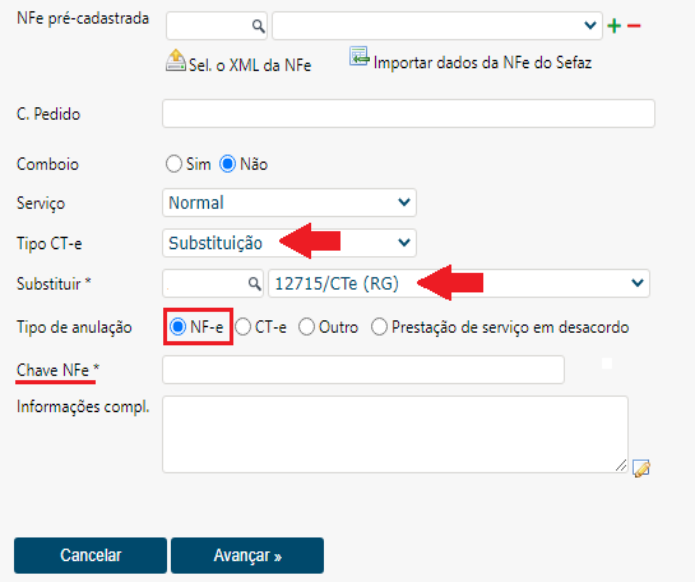Remove NFe with red minus icon
This screenshot has height=582, width=696.
[634, 26]
